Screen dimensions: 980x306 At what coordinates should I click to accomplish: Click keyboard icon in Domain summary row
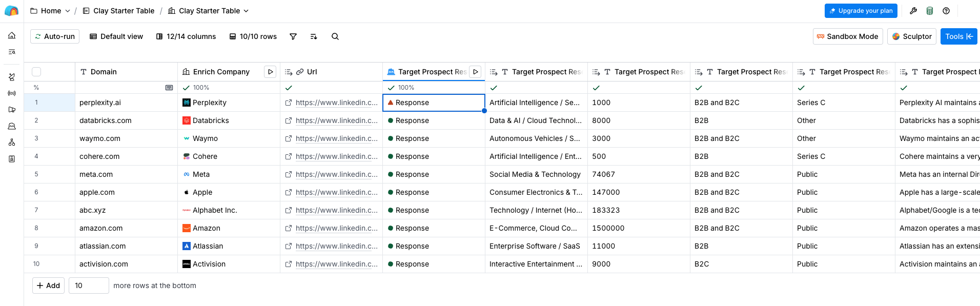(169, 88)
